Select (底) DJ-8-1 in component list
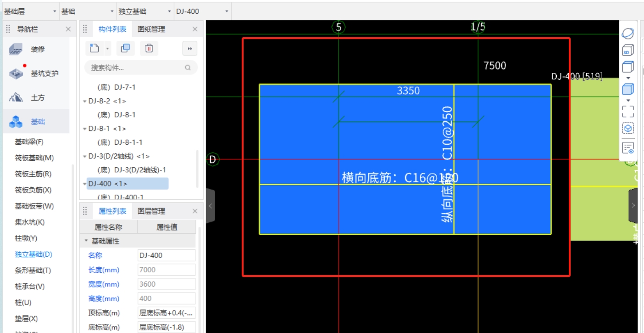 (117, 115)
